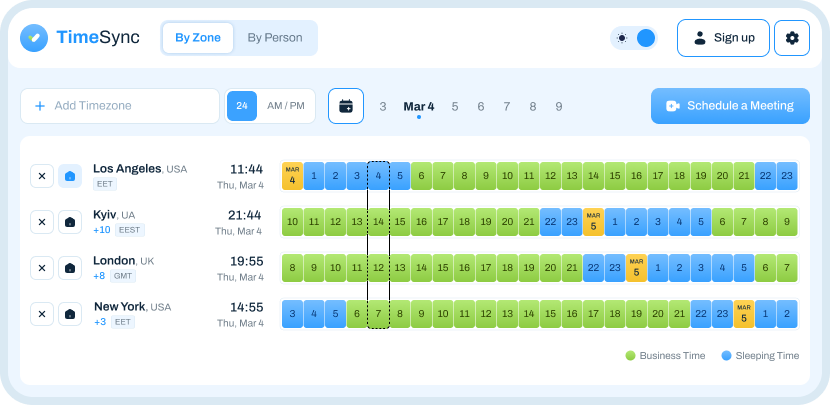This screenshot has height=405, width=830.
Task: Remove the Kyiv timezone row
Action: [42, 222]
